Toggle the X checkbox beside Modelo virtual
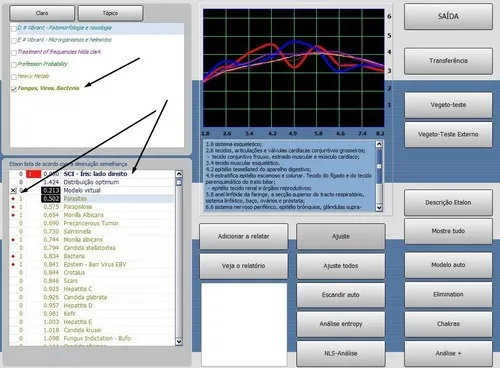The width and height of the screenshot is (500, 368). click(x=13, y=191)
